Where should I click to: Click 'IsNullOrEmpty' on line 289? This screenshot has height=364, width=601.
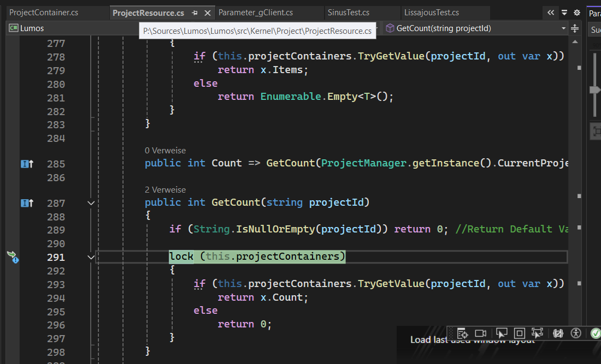[x=275, y=229]
